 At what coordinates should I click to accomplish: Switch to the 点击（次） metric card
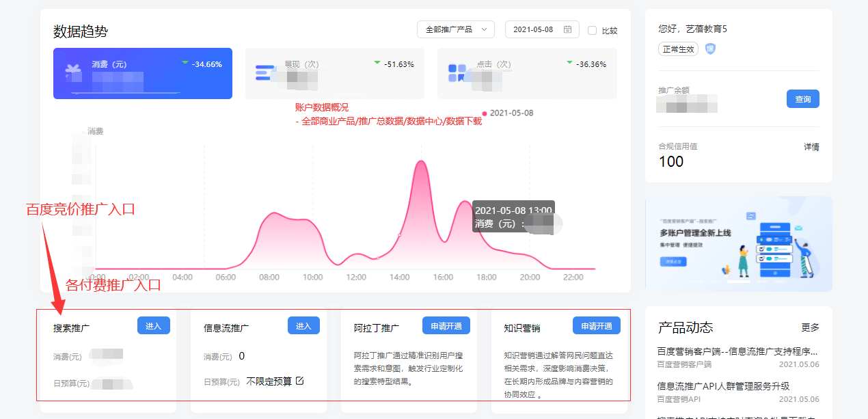527,73
